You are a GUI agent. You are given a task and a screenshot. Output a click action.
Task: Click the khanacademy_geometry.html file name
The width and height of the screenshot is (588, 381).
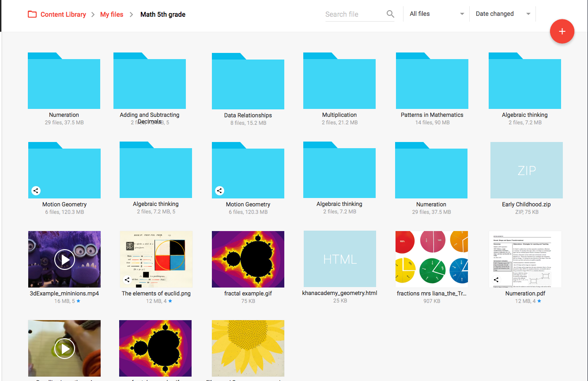pos(339,293)
